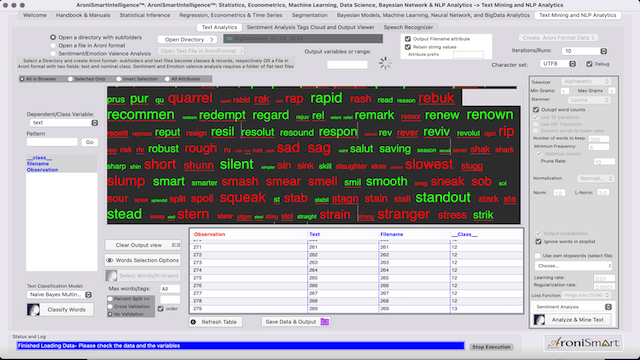The height and width of the screenshot is (360, 640).
Task: Select the No Validation radio option
Action: 110,314
